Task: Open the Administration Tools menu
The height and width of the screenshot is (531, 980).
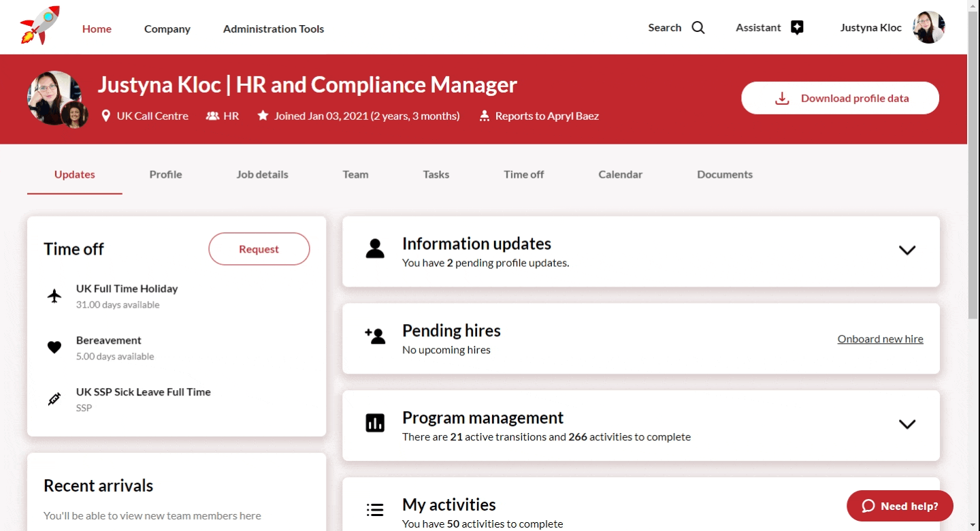Action: click(273, 29)
